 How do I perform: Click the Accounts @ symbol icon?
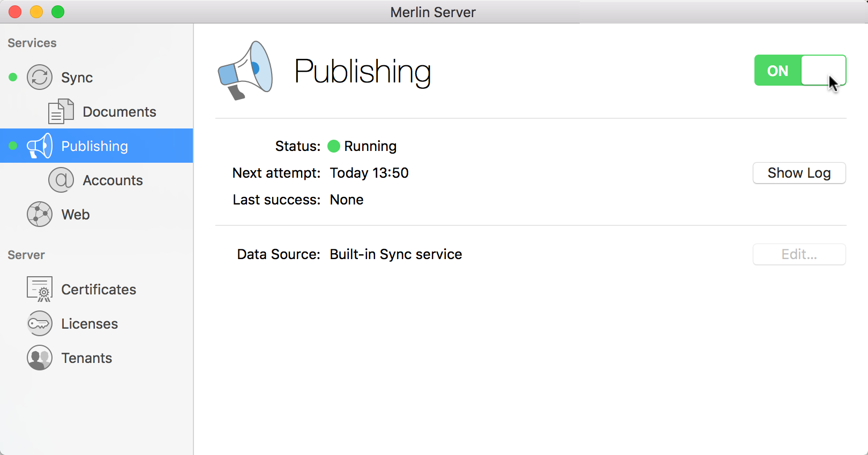click(x=61, y=180)
